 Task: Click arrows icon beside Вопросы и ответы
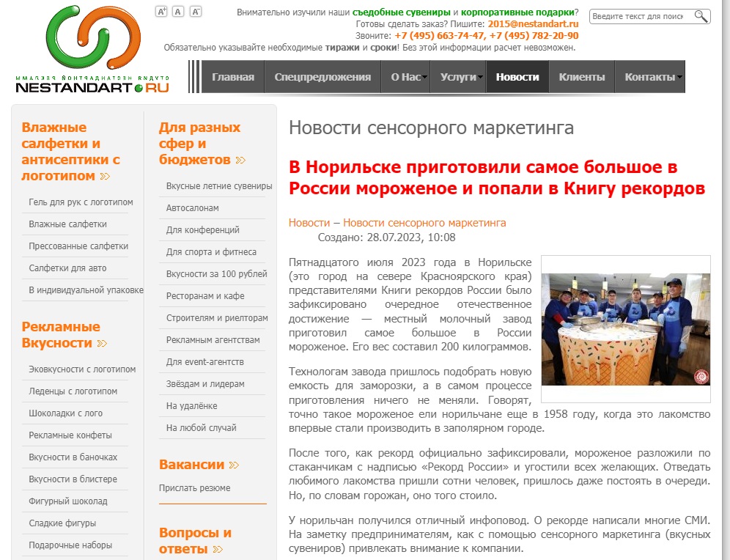pyautogui.click(x=218, y=549)
